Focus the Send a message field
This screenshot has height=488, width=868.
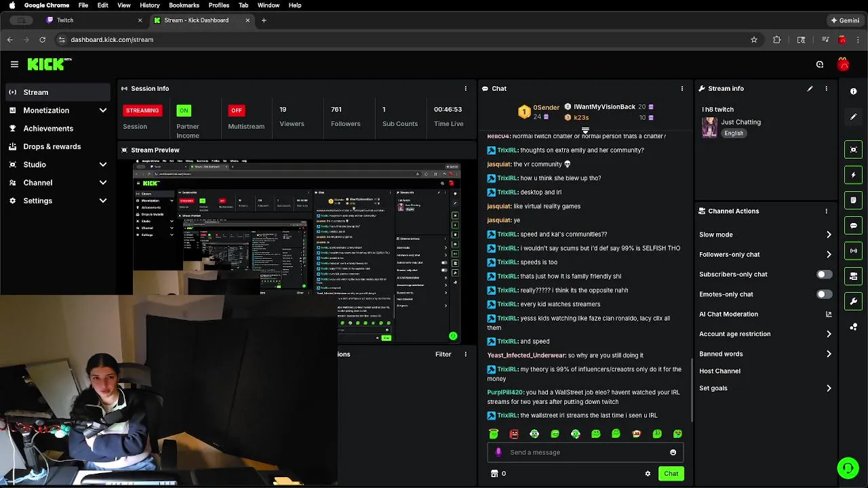585,452
